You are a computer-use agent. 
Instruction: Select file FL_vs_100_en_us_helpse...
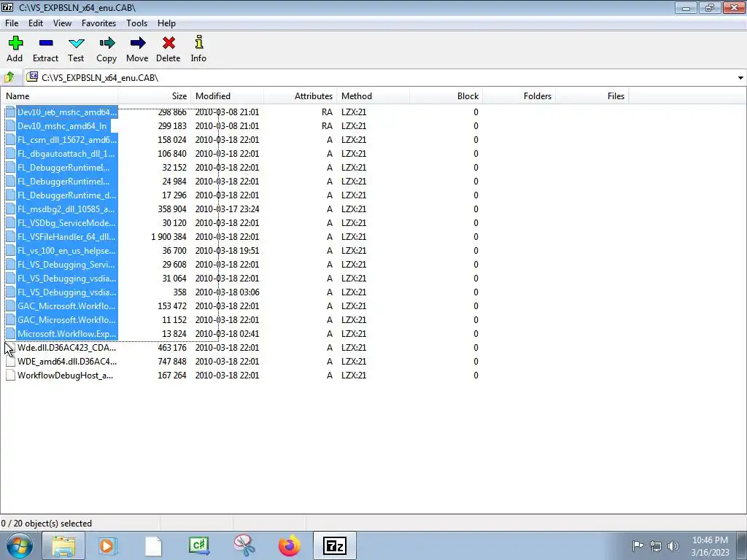tap(66, 251)
